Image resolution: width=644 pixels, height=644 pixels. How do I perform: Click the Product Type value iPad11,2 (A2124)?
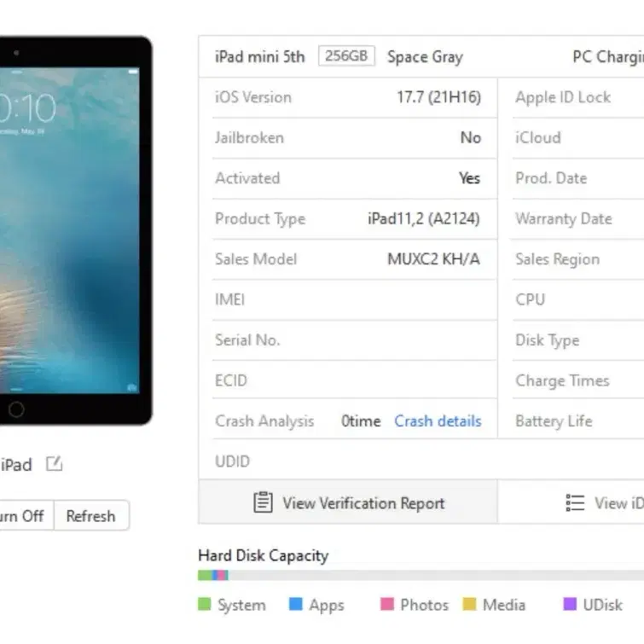click(423, 219)
